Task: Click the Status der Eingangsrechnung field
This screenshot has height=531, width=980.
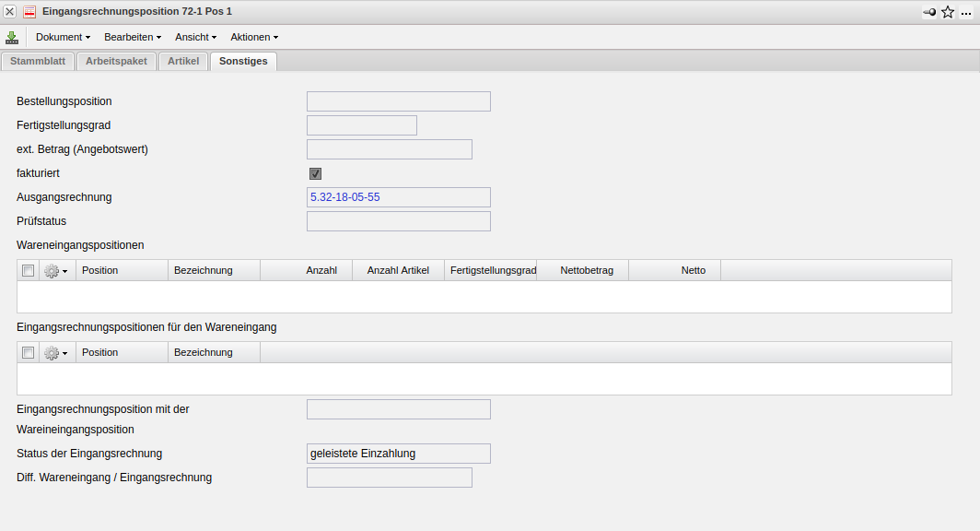Action: point(399,454)
